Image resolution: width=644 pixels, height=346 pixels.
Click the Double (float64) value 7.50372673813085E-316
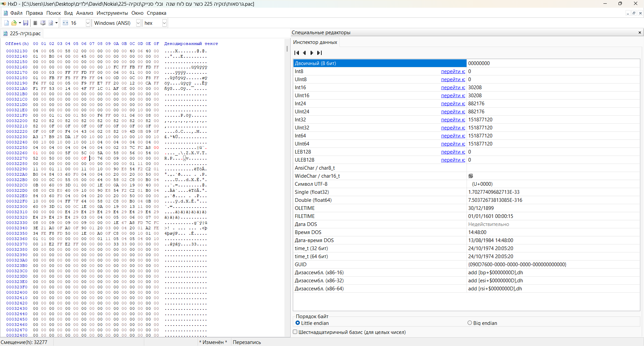tap(495, 200)
